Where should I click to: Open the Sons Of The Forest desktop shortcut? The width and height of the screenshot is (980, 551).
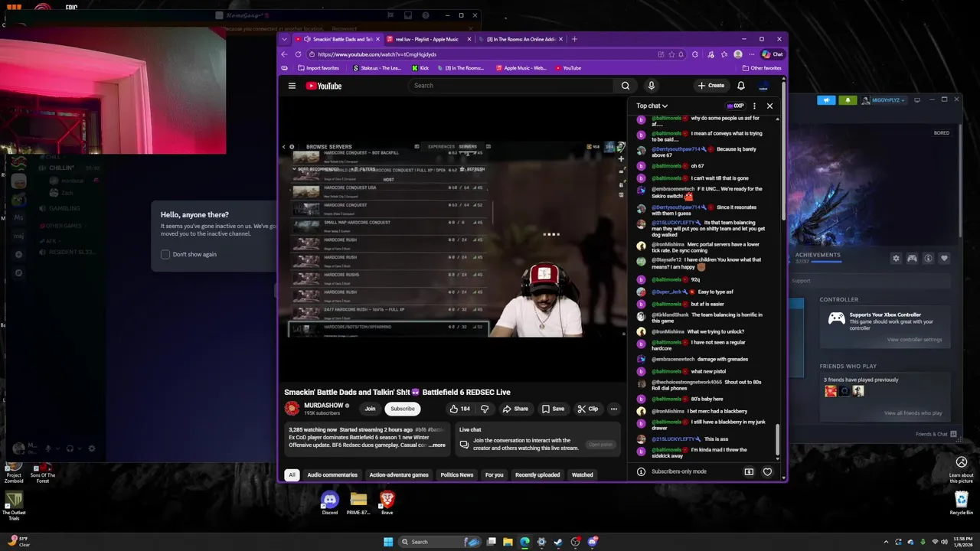coord(43,473)
